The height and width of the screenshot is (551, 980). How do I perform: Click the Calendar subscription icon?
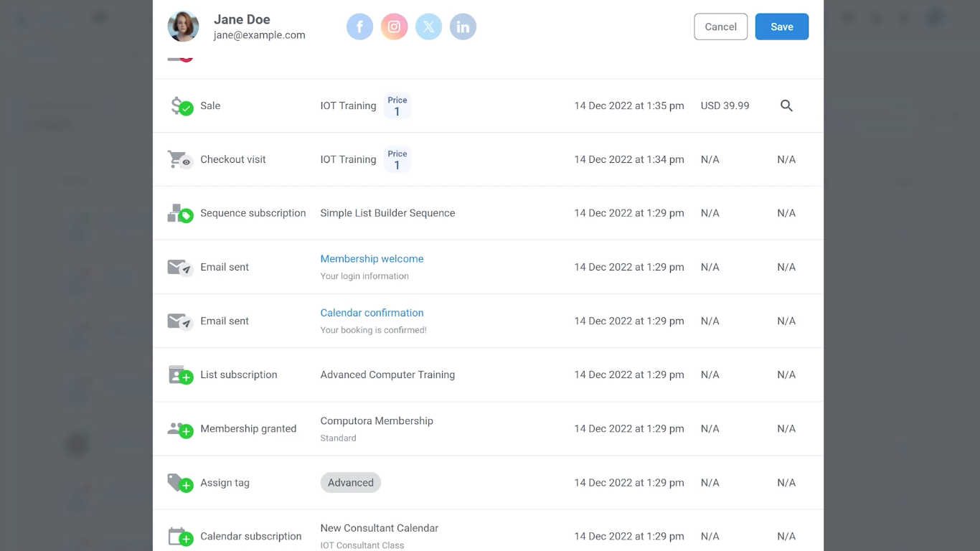179,537
